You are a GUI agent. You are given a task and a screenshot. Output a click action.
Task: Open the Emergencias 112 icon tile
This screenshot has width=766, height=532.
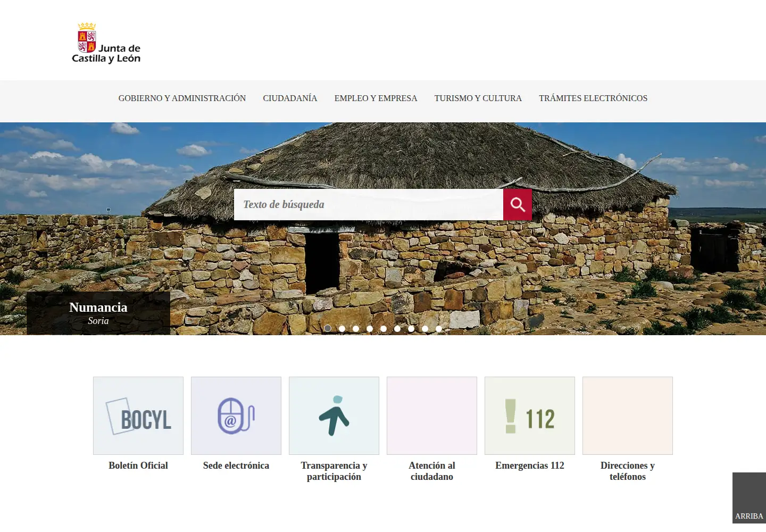click(530, 415)
